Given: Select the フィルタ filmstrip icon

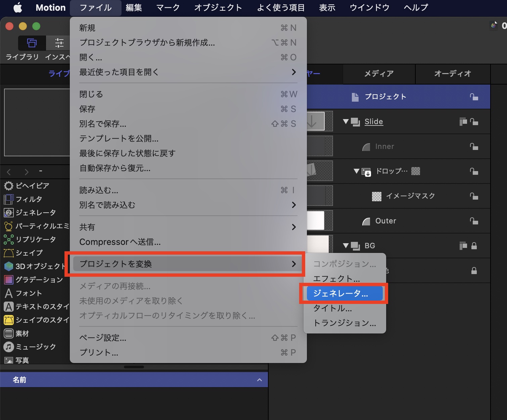Looking at the screenshot, I should [x=9, y=199].
